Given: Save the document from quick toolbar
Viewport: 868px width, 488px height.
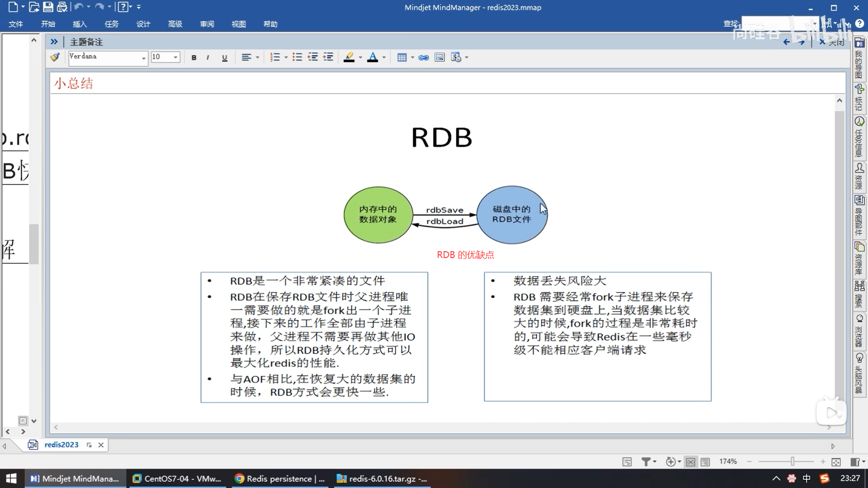Looking at the screenshot, I should click(x=48, y=7).
